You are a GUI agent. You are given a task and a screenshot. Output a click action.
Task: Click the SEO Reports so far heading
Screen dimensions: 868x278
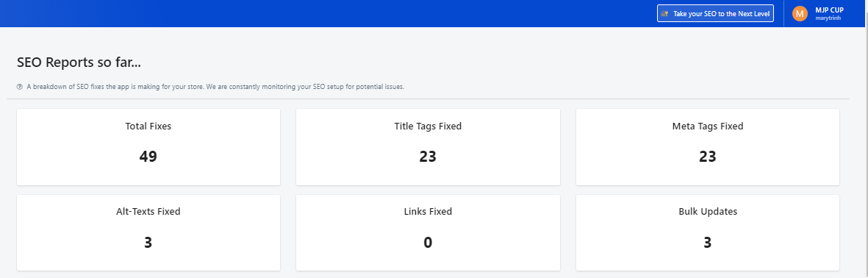point(79,63)
